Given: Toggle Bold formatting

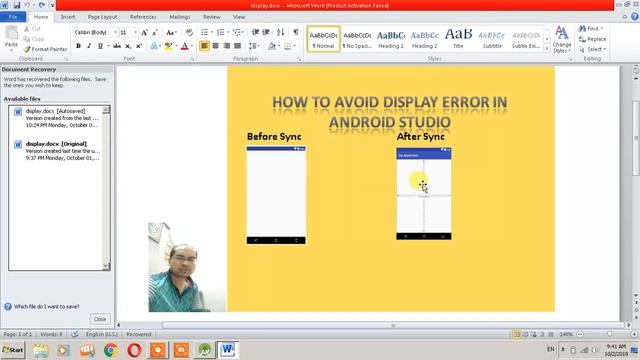Looking at the screenshot, I should pyautogui.click(x=78, y=46).
